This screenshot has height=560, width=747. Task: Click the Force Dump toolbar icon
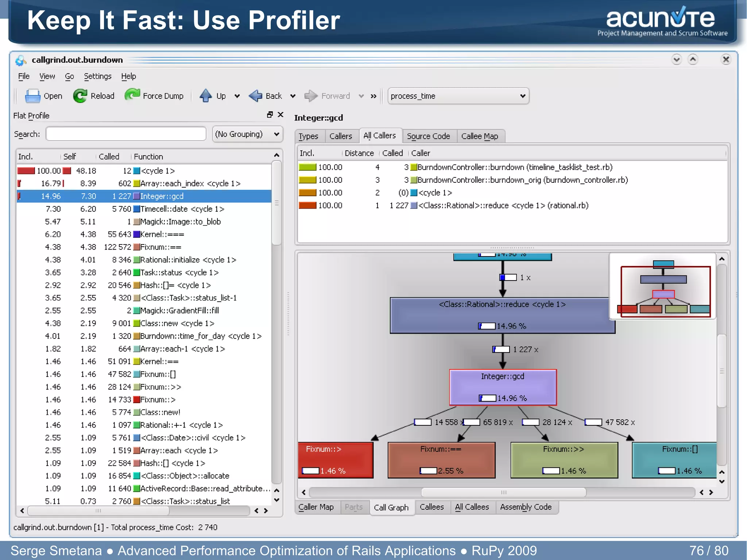[132, 95]
